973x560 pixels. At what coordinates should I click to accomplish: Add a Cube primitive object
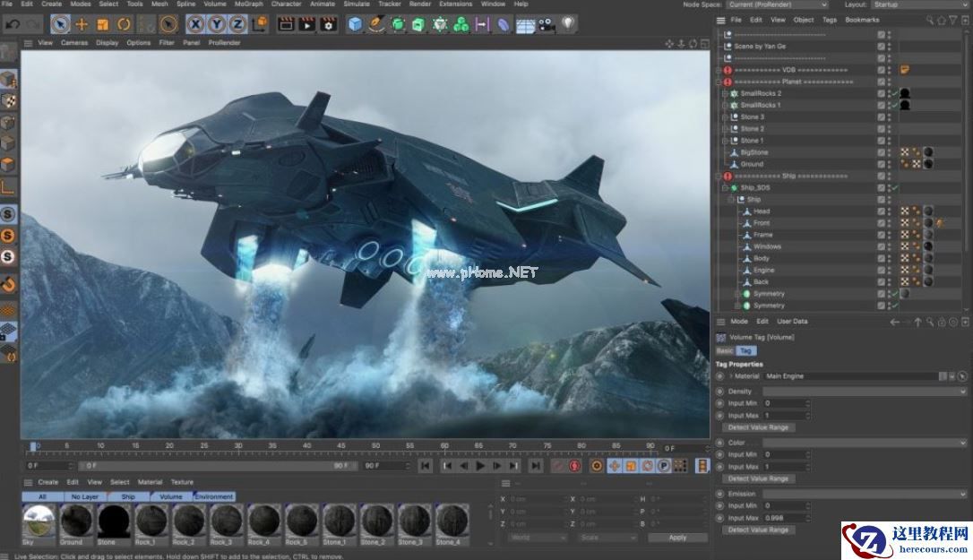[356, 24]
